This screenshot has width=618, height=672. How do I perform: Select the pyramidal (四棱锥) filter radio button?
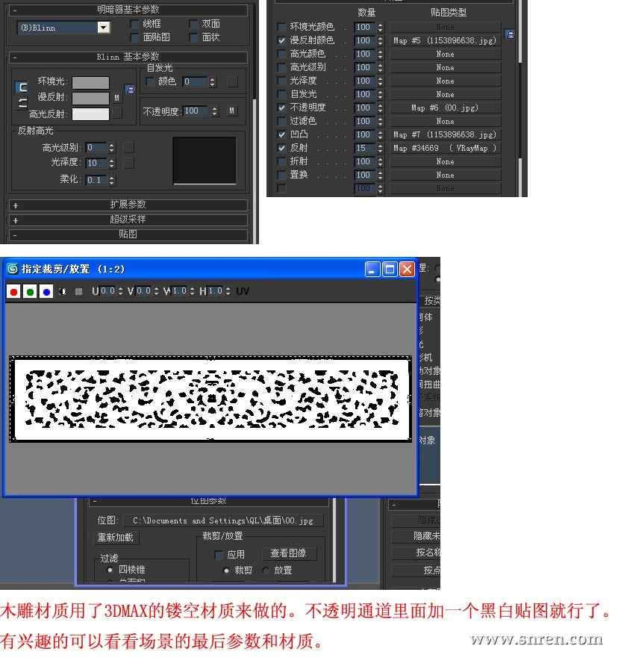coord(110,570)
